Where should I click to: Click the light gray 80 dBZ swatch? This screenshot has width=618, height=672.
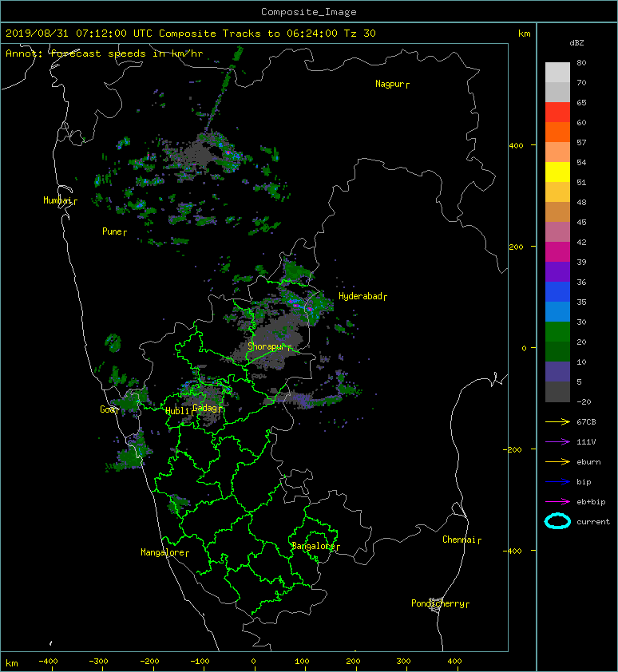pyautogui.click(x=557, y=72)
